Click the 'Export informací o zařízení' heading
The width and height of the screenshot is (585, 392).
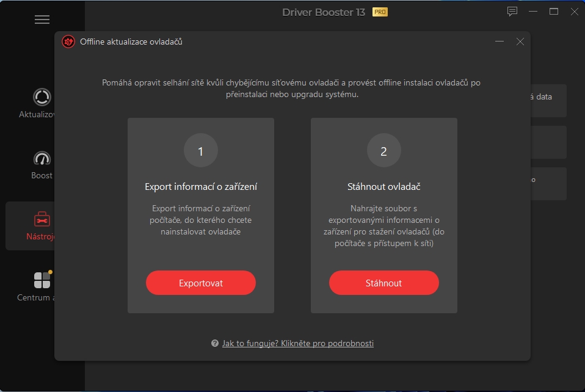click(x=200, y=187)
